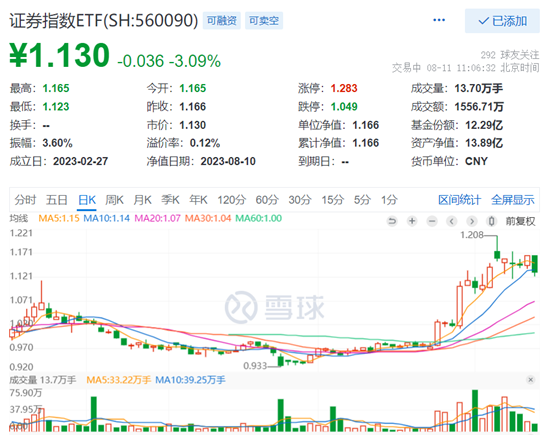Click the volume MA10:39.25万手 label

coord(190,380)
